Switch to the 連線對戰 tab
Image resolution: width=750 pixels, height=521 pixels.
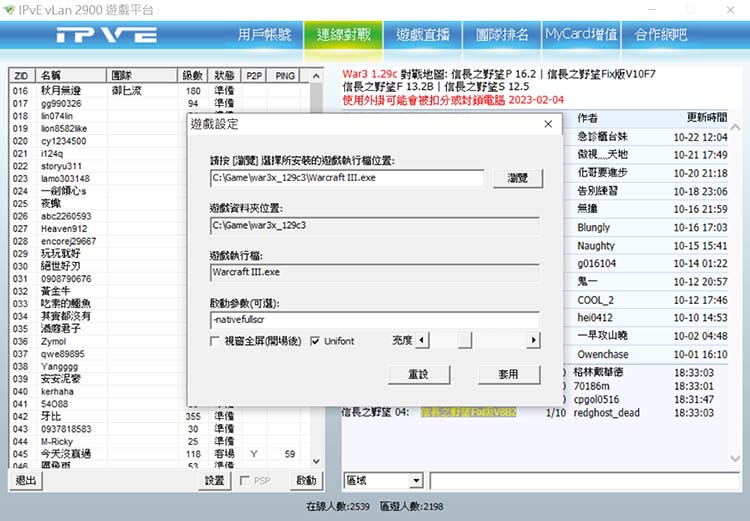(343, 34)
